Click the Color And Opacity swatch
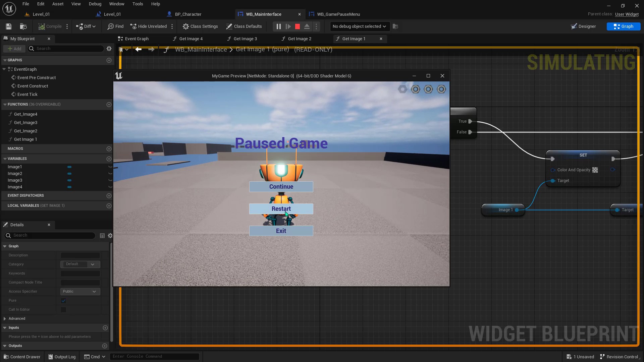 595,170
